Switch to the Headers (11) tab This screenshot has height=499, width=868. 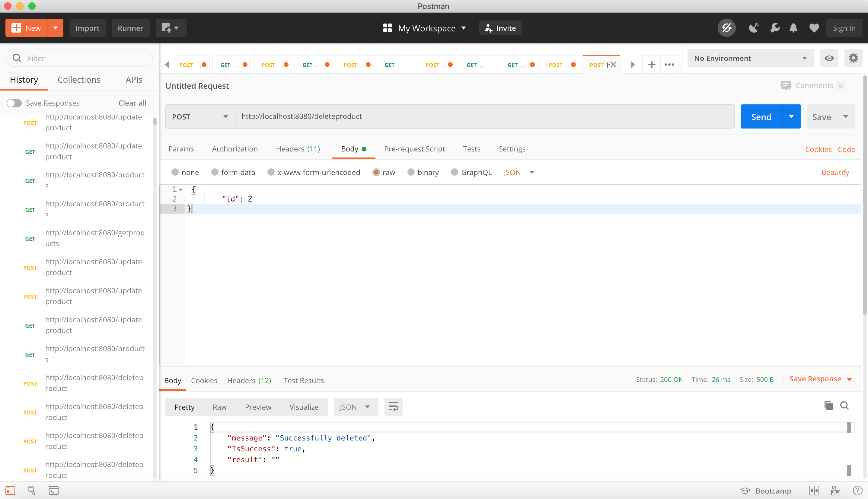click(x=298, y=149)
